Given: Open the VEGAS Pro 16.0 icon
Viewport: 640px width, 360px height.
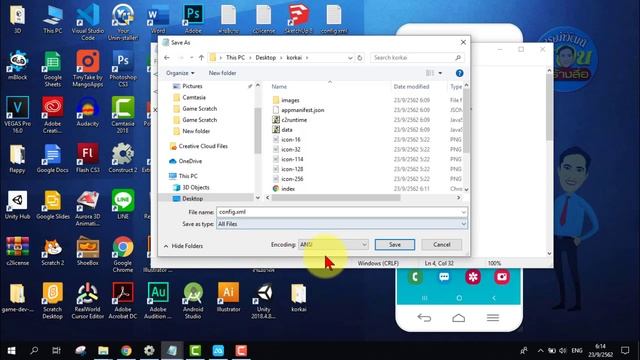Looking at the screenshot, I should (17, 115).
